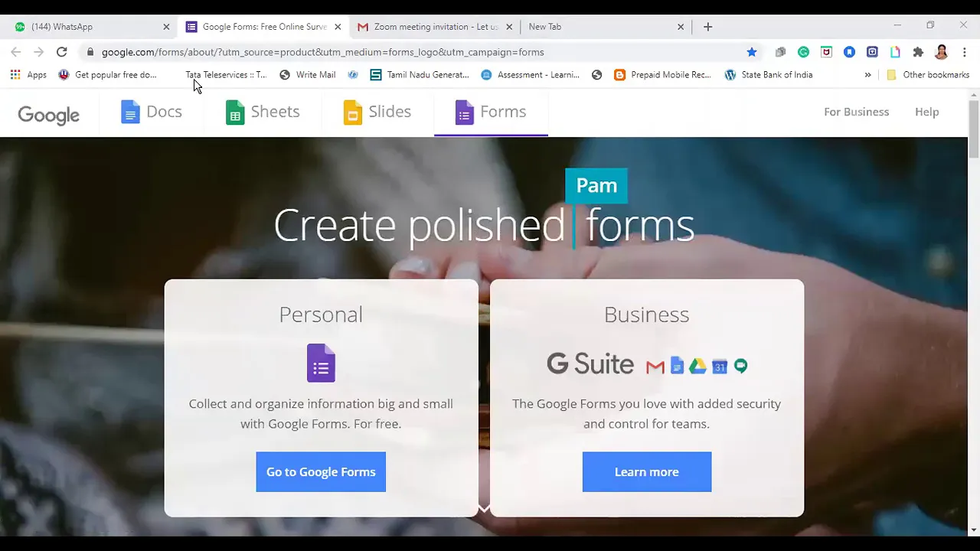Click the purple Forms icon in the Personal card
Screen dimensions: 980x551
(321, 363)
